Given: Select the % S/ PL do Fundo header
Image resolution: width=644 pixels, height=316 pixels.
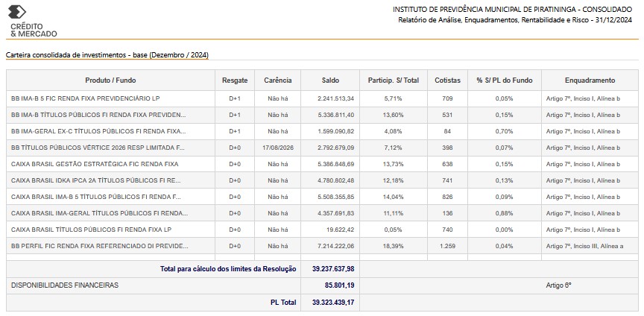Looking at the screenshot, I should point(505,80).
